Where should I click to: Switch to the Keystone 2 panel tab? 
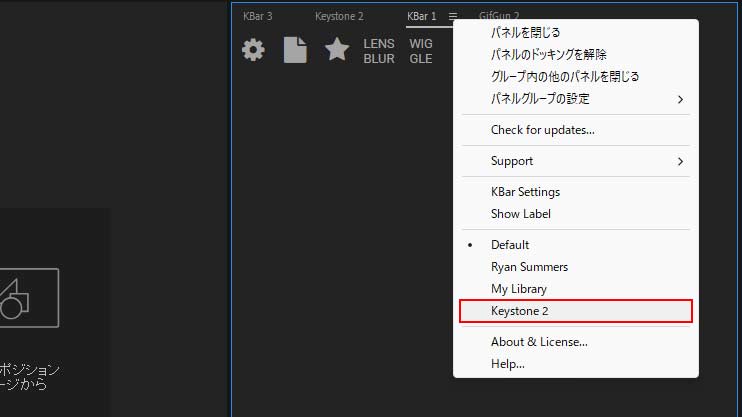click(x=339, y=16)
